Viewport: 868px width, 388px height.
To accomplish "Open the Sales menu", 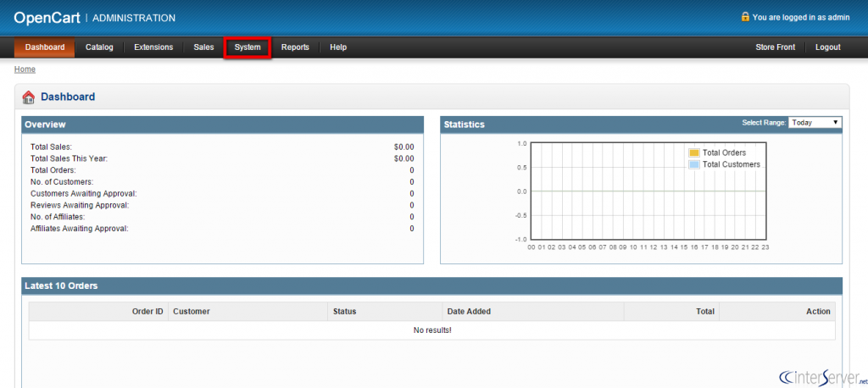I will click(x=203, y=47).
